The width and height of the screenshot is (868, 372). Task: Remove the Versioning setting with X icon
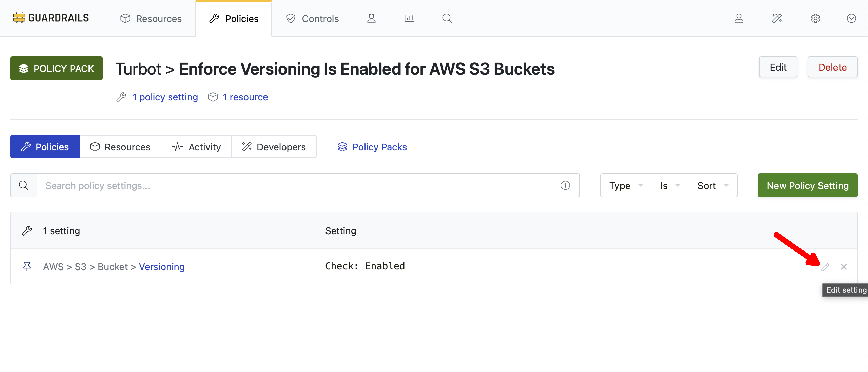[x=843, y=267]
